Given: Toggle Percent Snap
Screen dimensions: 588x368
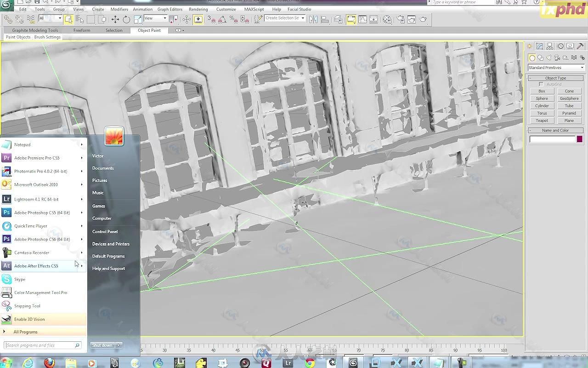Looking at the screenshot, I should 234,19.
